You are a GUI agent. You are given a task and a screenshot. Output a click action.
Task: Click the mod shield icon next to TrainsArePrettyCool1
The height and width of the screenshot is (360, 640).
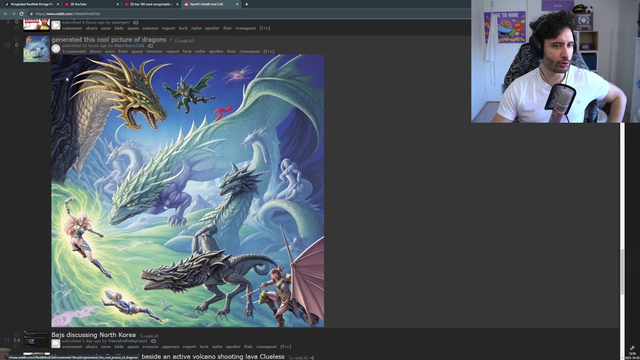153,341
